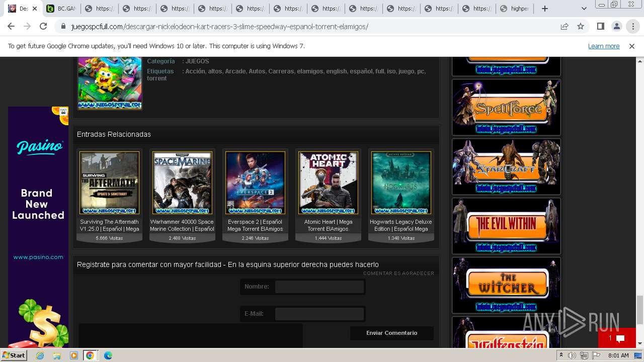This screenshot has width=644, height=362.
Task: Open the Pasino casino advertisement
Action: coord(38,226)
